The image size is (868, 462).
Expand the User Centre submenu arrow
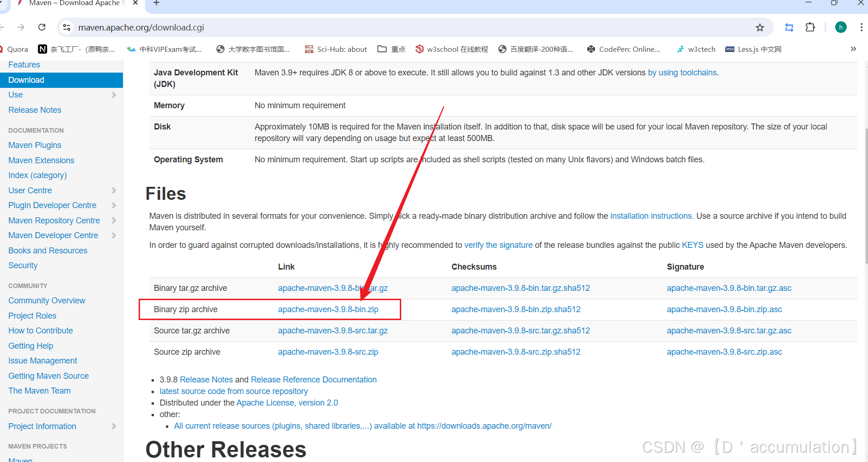(114, 191)
